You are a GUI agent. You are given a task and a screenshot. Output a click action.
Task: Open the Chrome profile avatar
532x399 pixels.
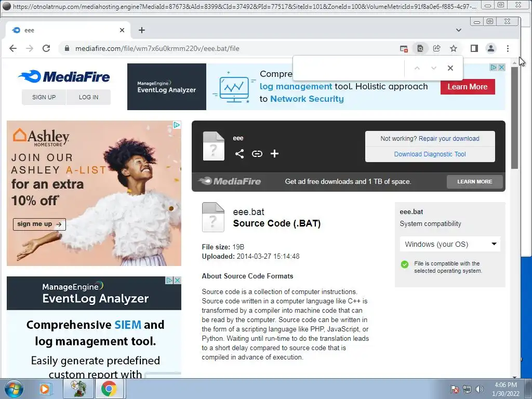[x=491, y=48]
